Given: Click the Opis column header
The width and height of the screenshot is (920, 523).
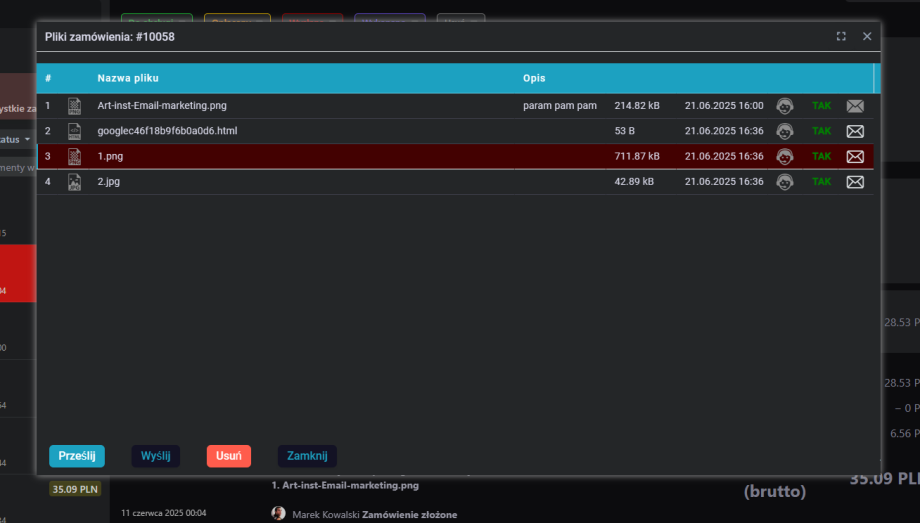Looking at the screenshot, I should click(x=534, y=78).
